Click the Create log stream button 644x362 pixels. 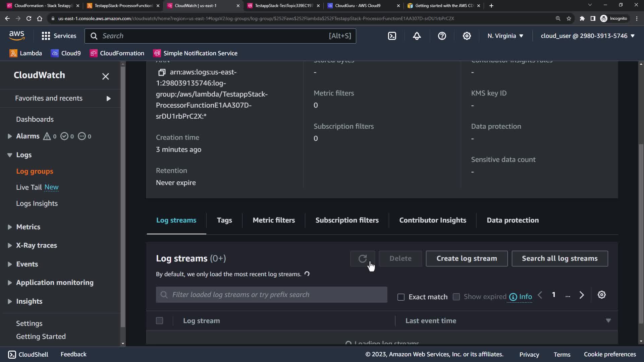(467, 258)
